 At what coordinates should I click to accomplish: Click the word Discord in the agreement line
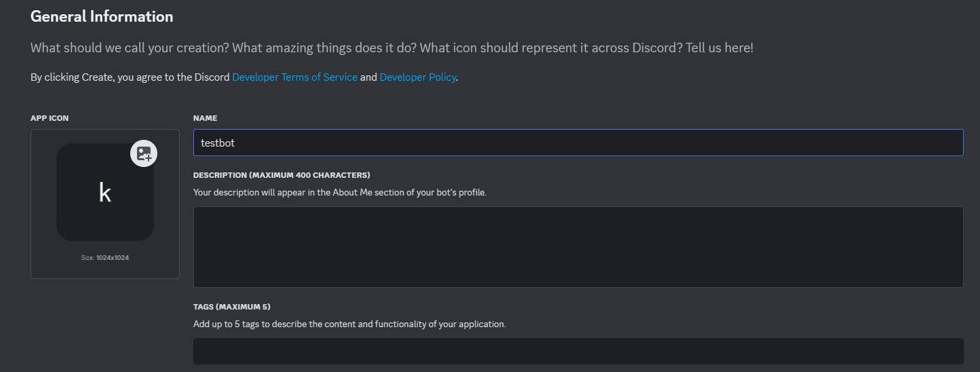tap(212, 77)
